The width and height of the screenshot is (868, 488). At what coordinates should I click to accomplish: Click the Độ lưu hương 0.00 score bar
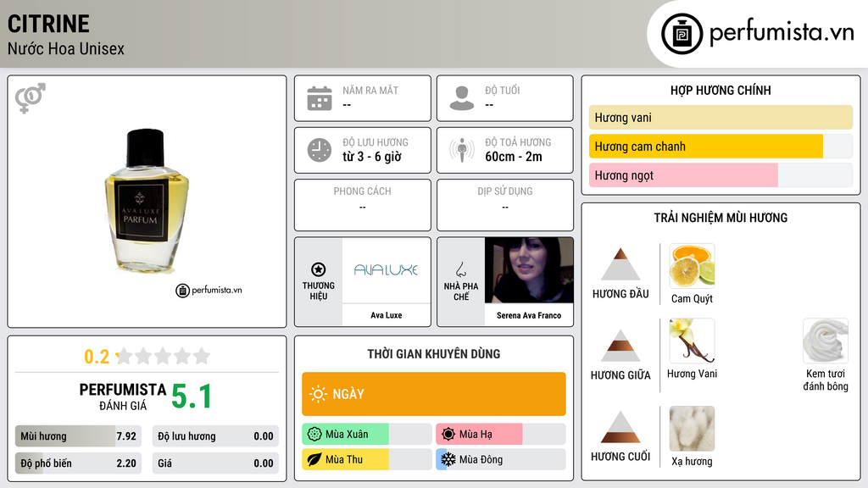[x=215, y=436]
